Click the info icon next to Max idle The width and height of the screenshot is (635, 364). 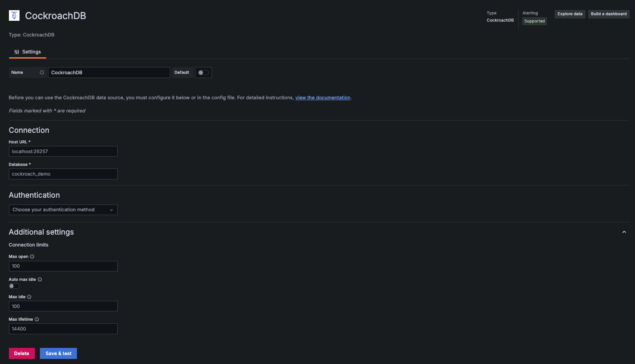(30, 297)
